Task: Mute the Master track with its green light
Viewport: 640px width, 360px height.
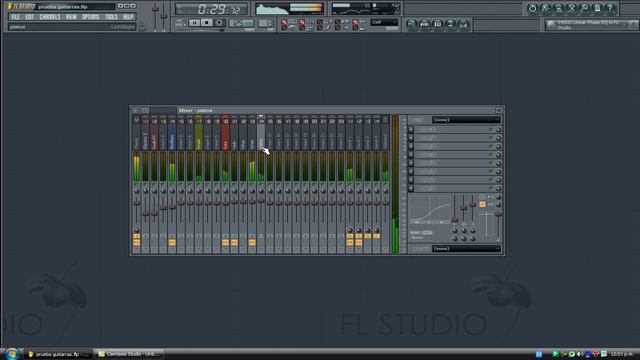Action: pyautogui.click(x=137, y=185)
